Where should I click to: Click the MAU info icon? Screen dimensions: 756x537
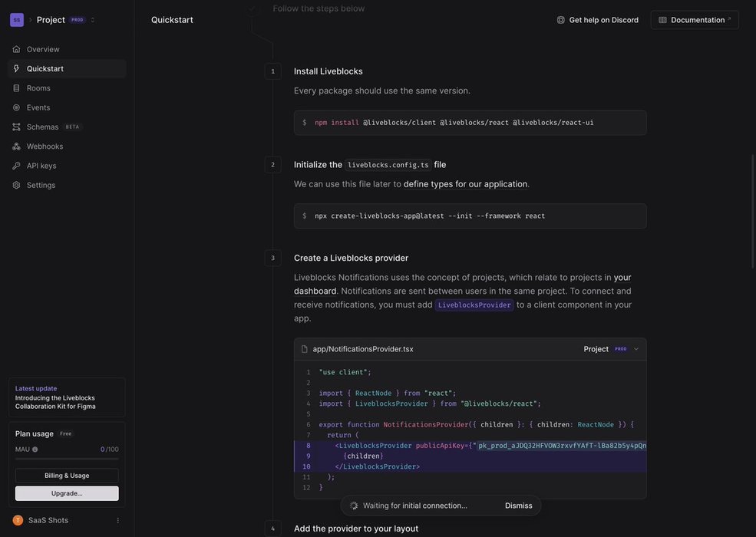35,450
